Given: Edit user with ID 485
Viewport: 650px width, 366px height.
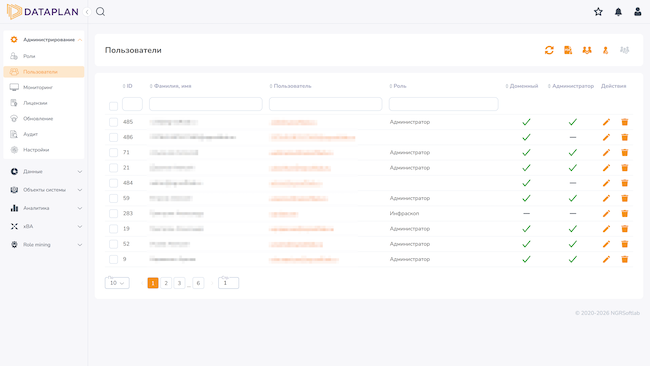Looking at the screenshot, I should click(x=606, y=122).
